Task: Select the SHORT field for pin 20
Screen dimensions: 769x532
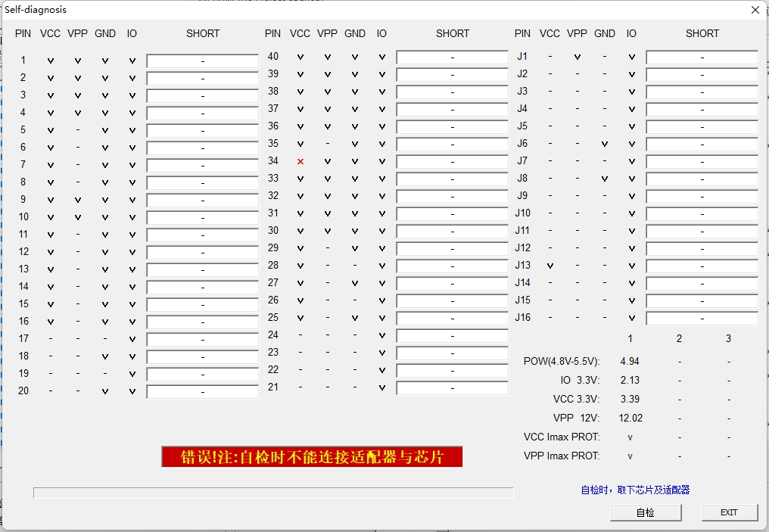Action: (x=202, y=391)
